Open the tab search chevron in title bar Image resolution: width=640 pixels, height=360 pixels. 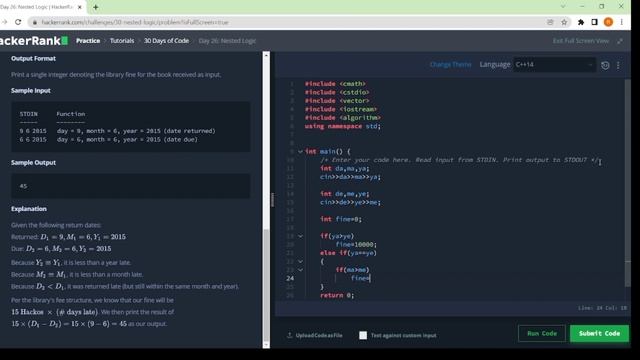563,7
